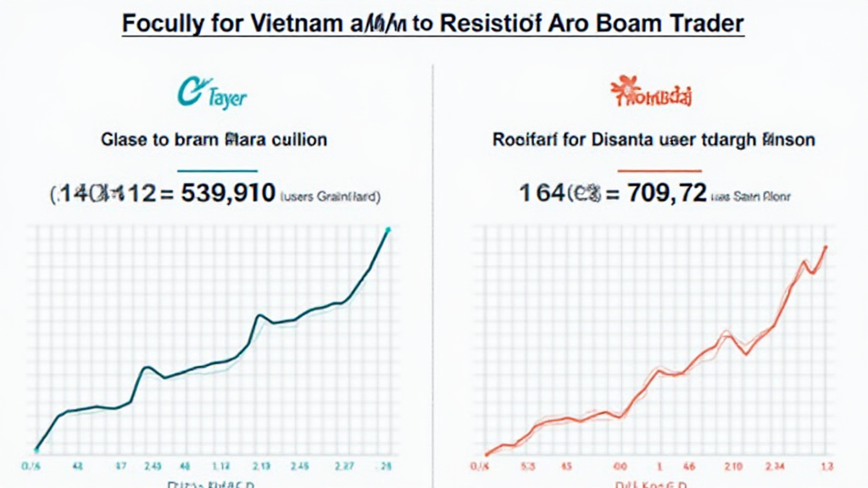868x488 pixels.
Task: Click the orange line's starting point
Action: tap(487, 454)
